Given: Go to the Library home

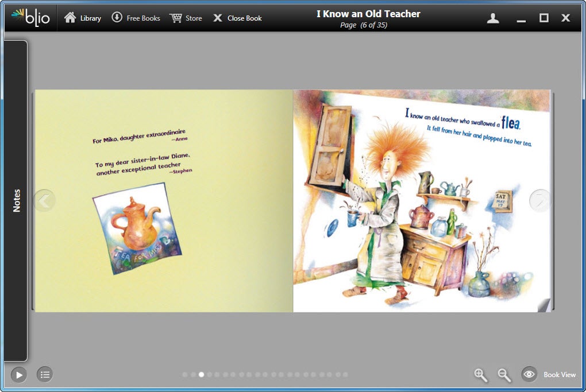Looking at the screenshot, I should (x=83, y=18).
